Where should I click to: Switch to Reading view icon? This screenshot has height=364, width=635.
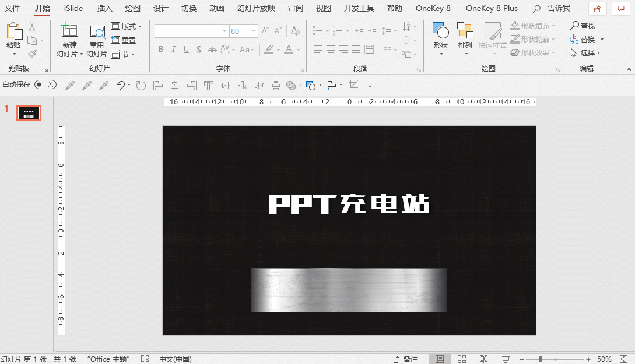(483, 359)
